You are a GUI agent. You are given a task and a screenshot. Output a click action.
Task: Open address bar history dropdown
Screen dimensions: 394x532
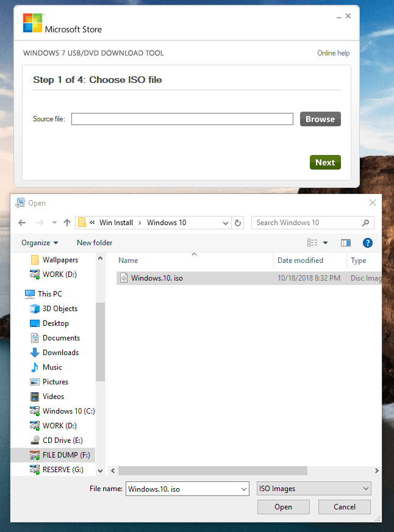pyautogui.click(x=226, y=223)
